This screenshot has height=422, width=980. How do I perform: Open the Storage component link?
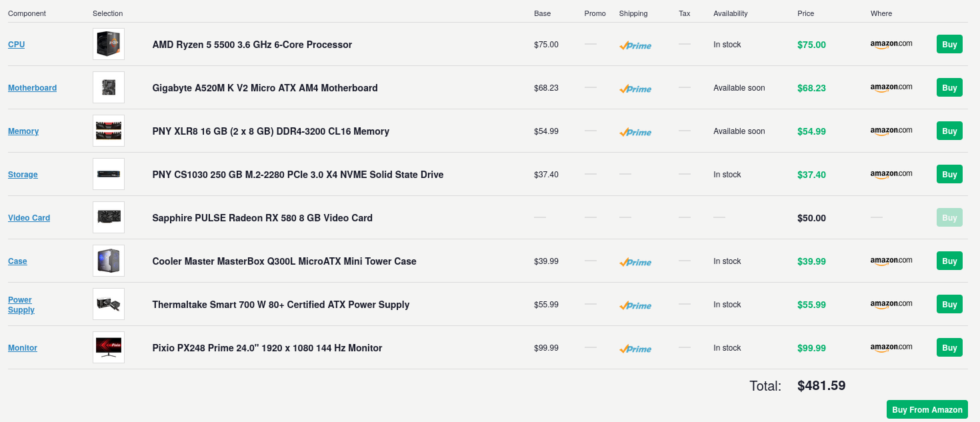click(23, 175)
